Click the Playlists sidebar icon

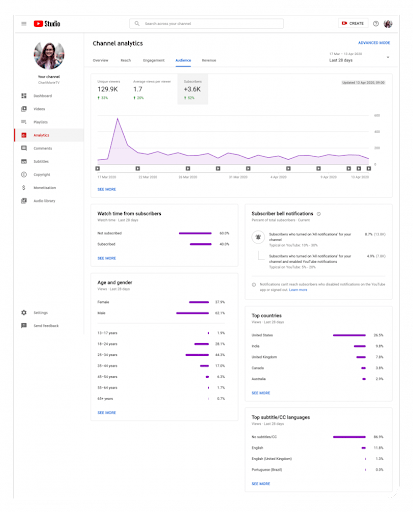24,122
